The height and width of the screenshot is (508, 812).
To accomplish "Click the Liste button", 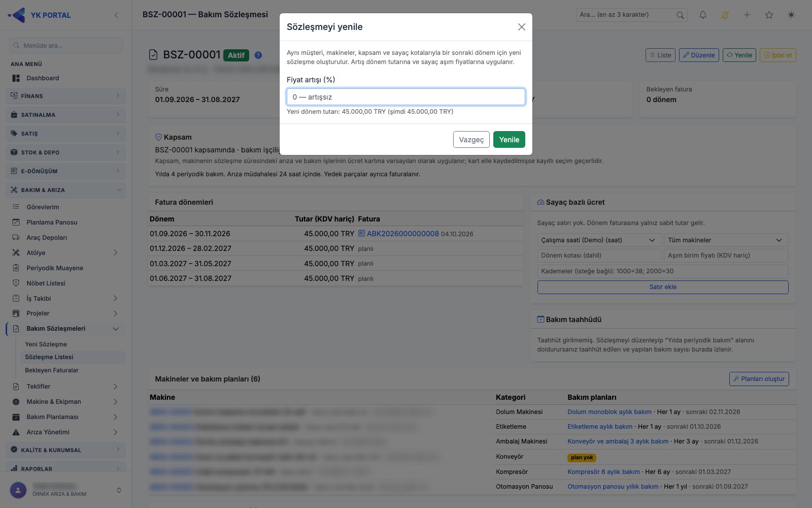I will [x=661, y=55].
